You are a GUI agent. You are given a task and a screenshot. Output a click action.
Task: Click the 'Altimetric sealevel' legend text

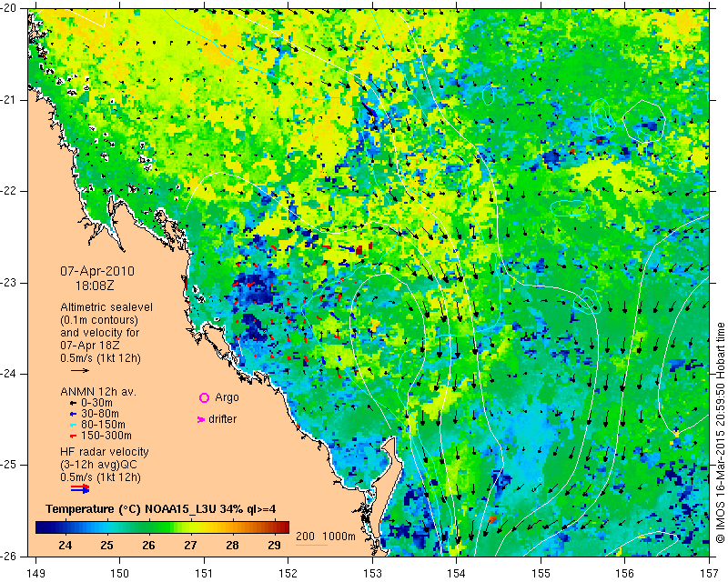(106, 307)
